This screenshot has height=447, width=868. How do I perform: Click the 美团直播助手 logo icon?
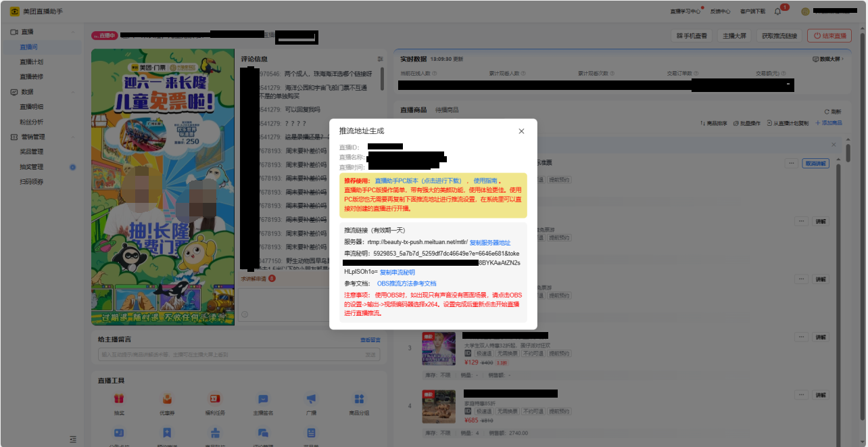pyautogui.click(x=14, y=11)
